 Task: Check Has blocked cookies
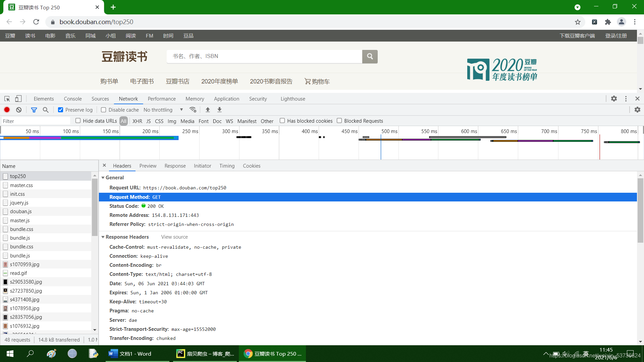point(282,121)
